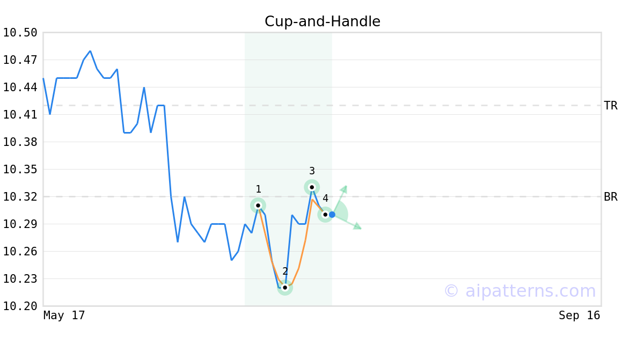This screenshot has height=338, width=644.
Task: Click the downward green projection arrowhead
Action: click(x=357, y=227)
